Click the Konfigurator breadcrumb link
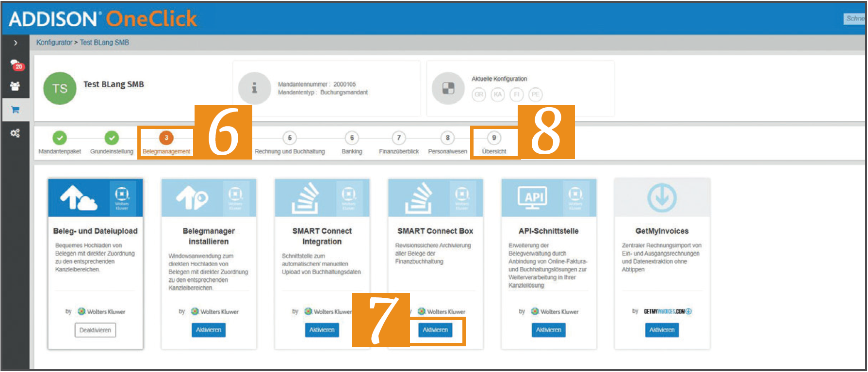 (54, 43)
